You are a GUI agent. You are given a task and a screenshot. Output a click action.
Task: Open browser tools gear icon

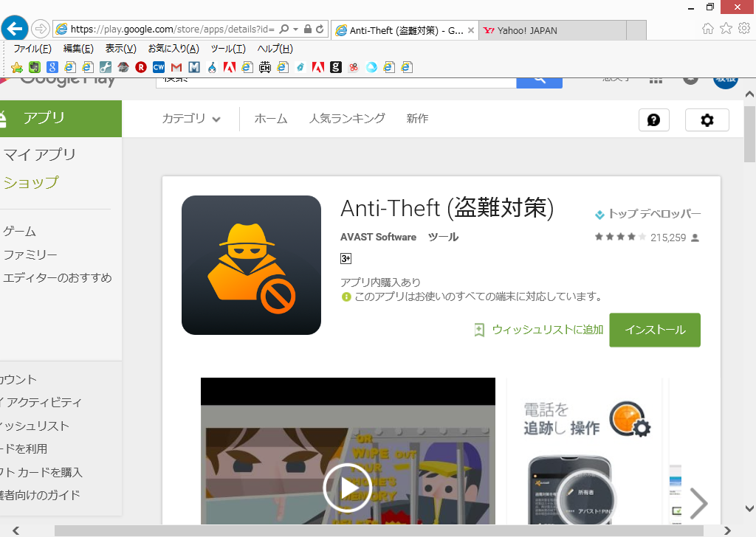click(744, 29)
